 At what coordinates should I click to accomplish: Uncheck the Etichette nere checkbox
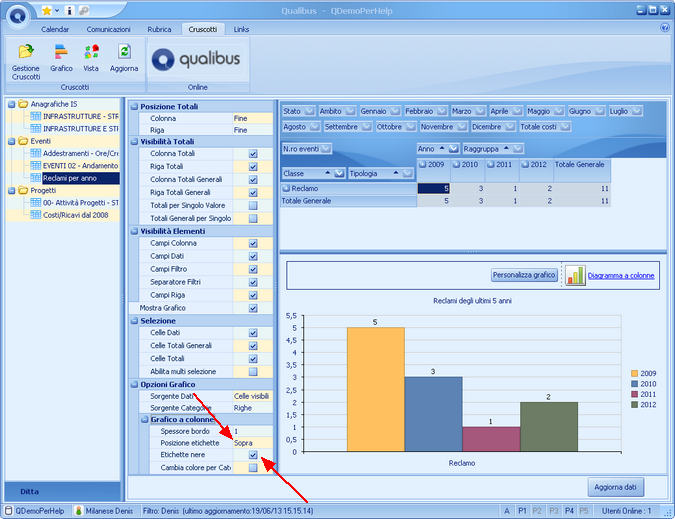click(x=253, y=455)
